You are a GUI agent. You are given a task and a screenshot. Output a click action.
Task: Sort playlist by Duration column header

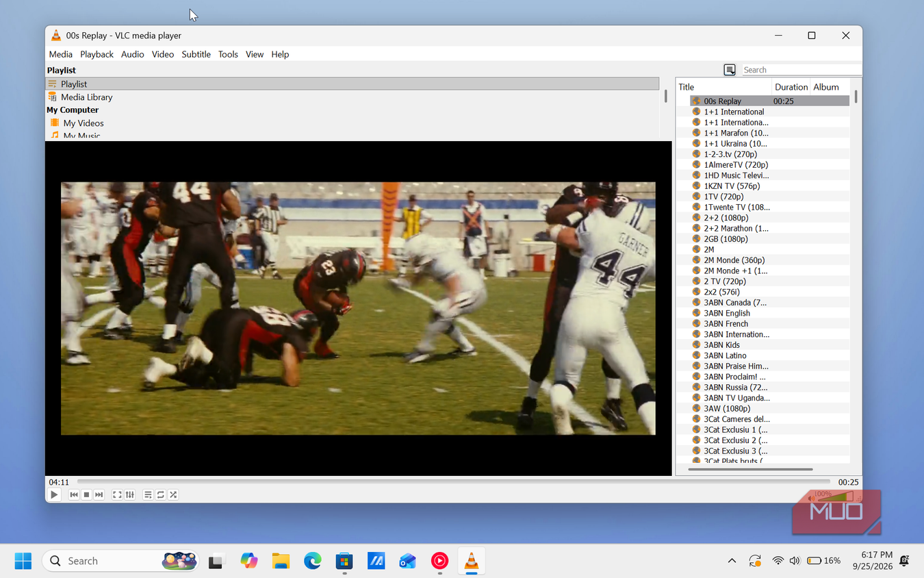pos(791,87)
